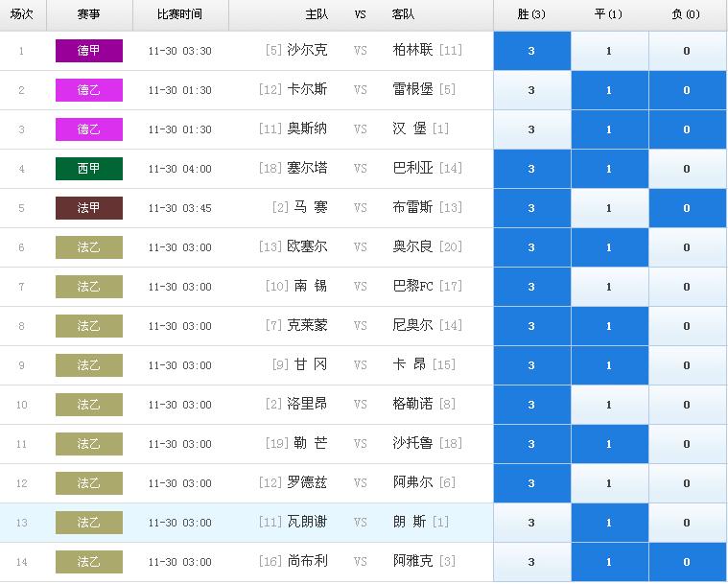This screenshot has height=584, width=728.
Task: Select loss (0) for 甘冈 vs 卡昂
Action: click(x=687, y=365)
